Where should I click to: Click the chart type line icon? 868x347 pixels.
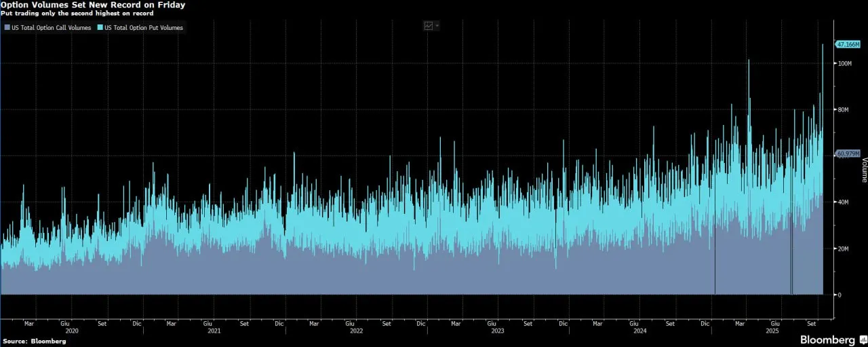click(429, 26)
